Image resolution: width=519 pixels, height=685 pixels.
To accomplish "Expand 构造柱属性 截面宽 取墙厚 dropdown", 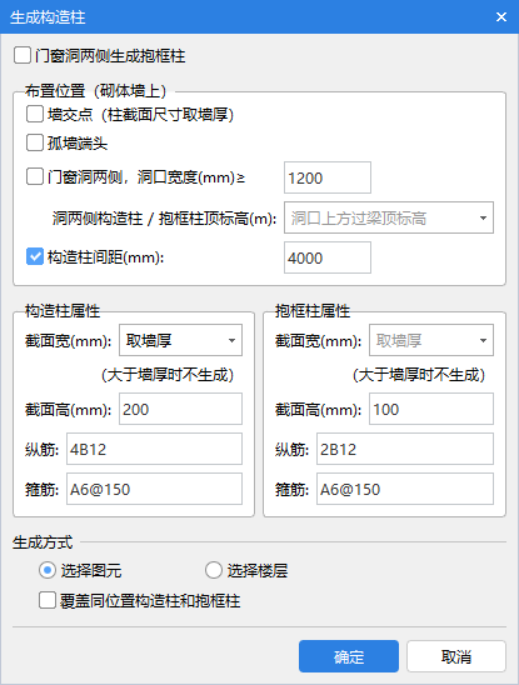I will click(180, 340).
